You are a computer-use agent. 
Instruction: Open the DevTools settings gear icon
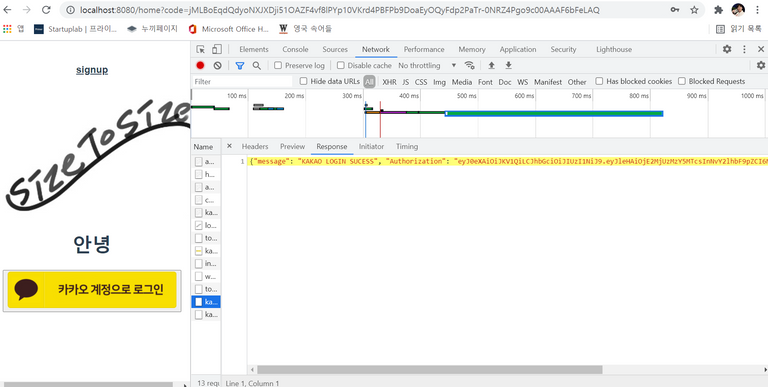[x=727, y=49]
